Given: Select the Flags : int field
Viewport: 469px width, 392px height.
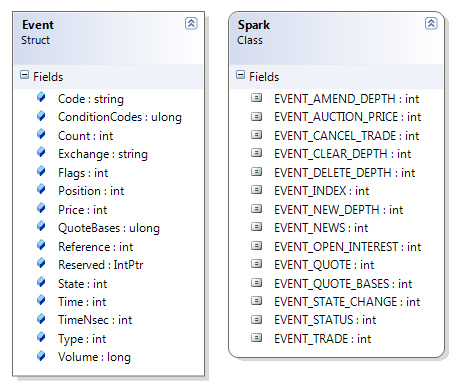Looking at the screenshot, I should pos(83,173).
